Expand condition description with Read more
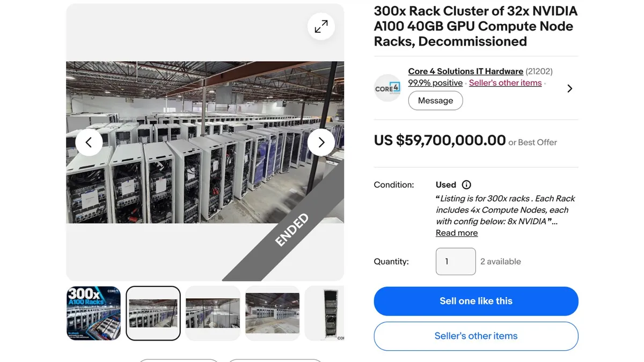Screen dimensions: 644x362 pos(457,233)
